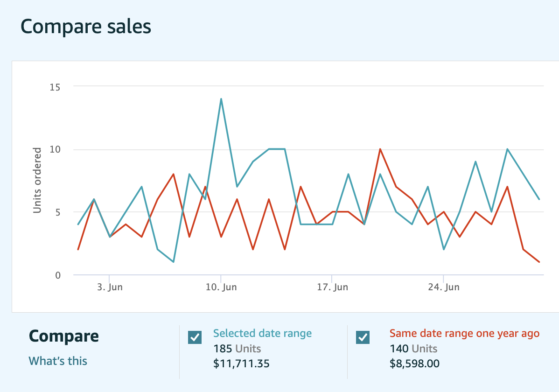Click the 3. Jun x-axis label
559x392 pixels.
(110, 287)
